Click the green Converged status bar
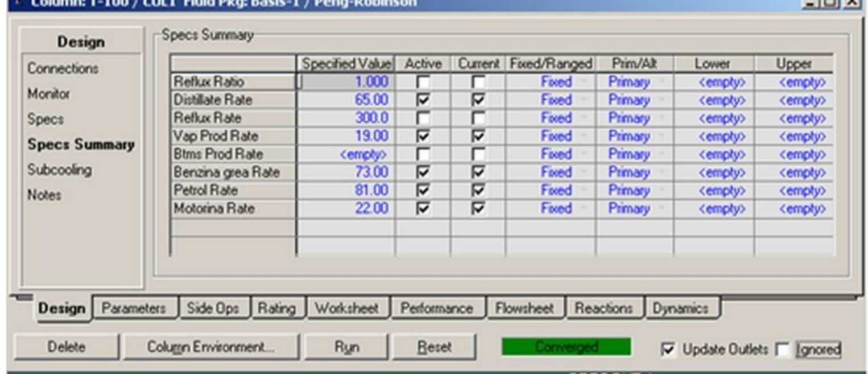 coord(566,347)
